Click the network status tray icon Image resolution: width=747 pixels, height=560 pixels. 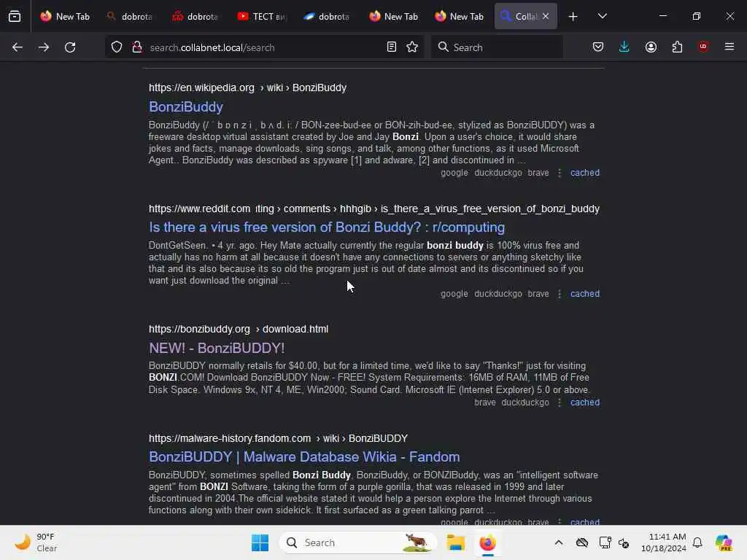point(605,542)
